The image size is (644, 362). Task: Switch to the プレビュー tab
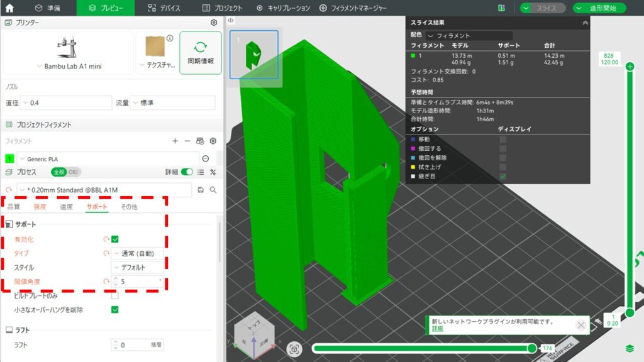tap(106, 8)
